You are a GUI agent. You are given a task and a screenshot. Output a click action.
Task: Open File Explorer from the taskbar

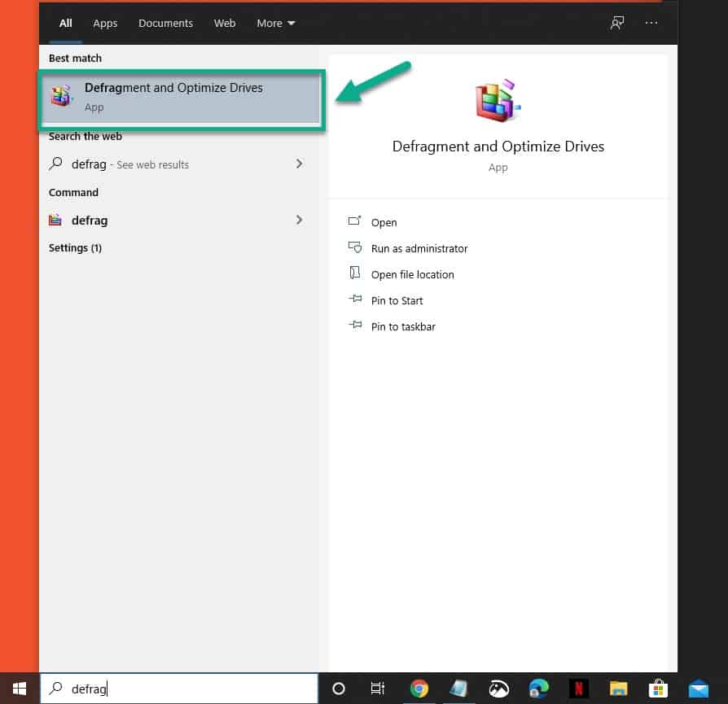click(x=618, y=689)
